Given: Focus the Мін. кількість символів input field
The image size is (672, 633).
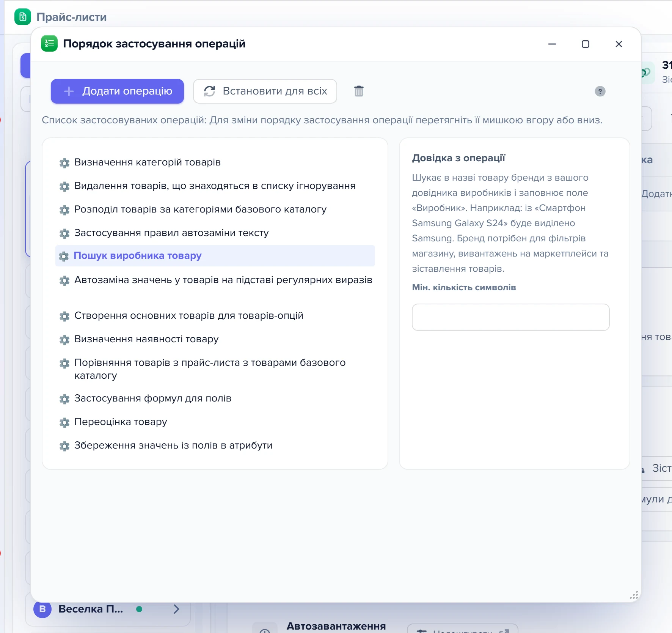Looking at the screenshot, I should (510, 317).
